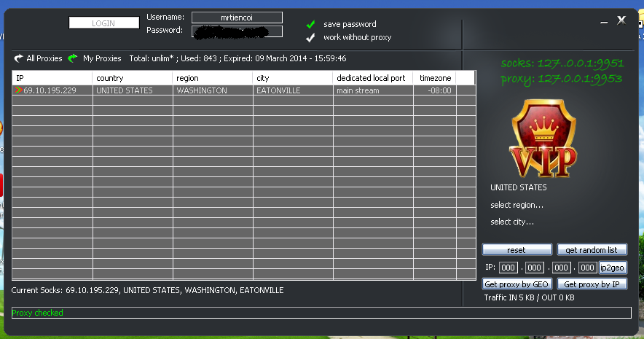Click the EATONVILLE city cell

(292, 90)
